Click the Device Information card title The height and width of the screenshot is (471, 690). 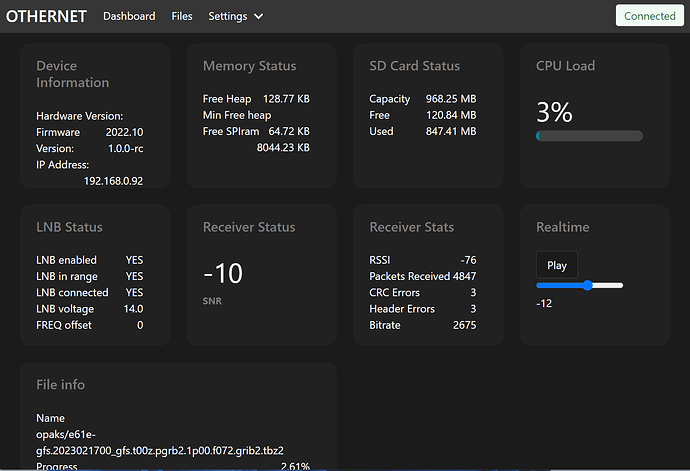tap(73, 74)
